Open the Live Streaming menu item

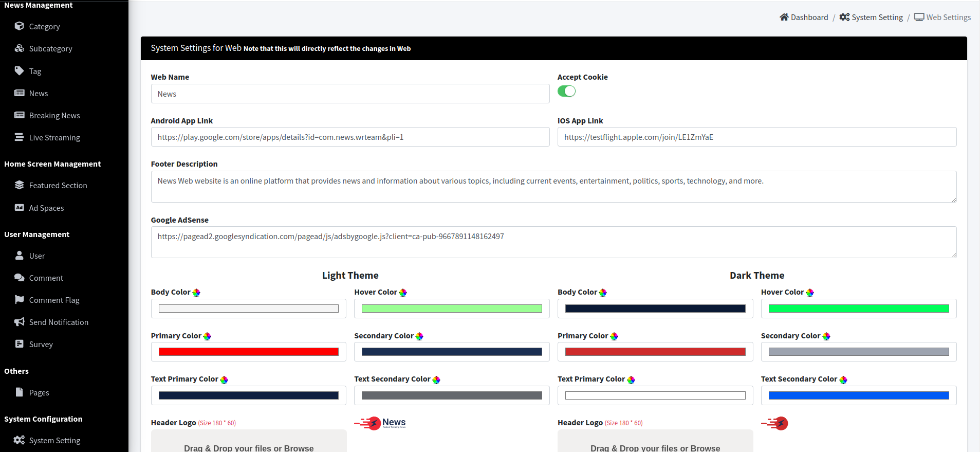pos(54,138)
